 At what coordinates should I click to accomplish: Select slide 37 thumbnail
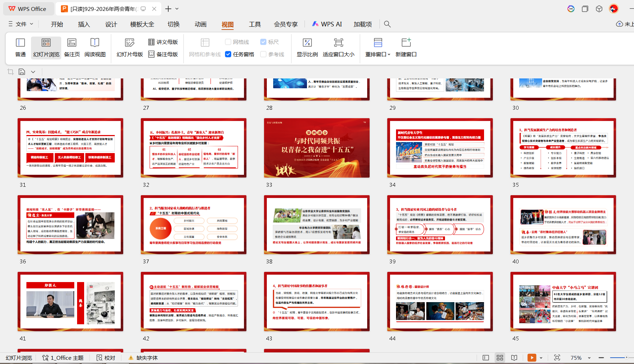point(194,225)
